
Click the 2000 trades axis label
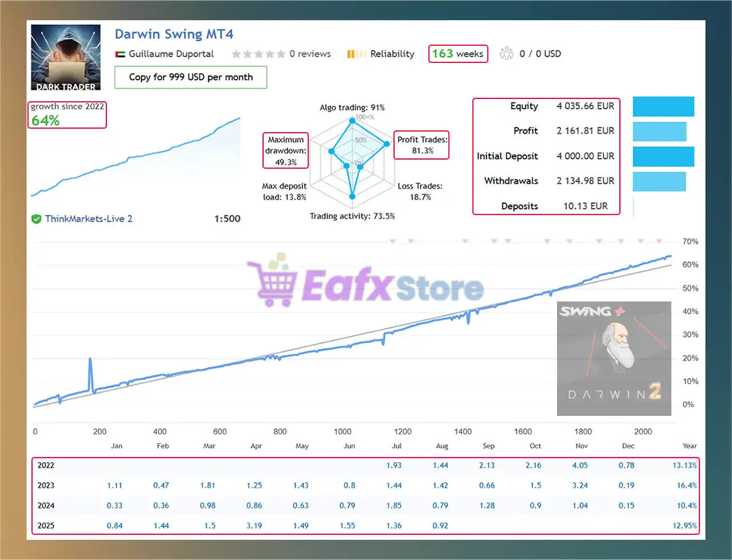(643, 432)
